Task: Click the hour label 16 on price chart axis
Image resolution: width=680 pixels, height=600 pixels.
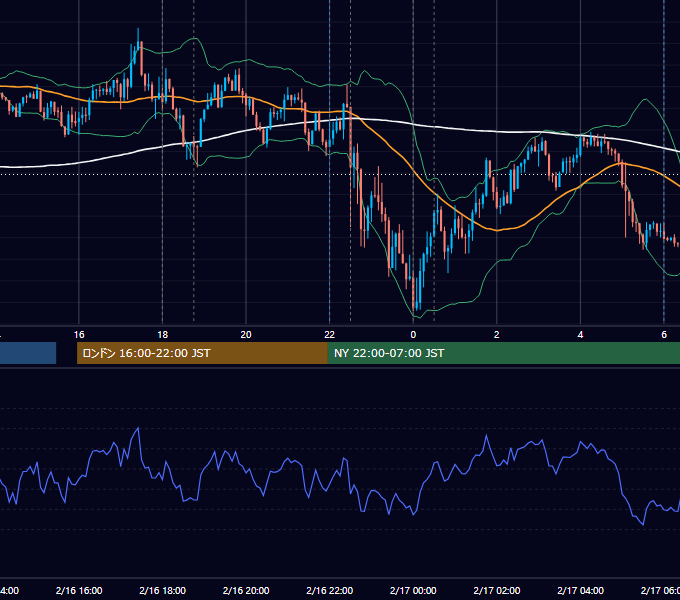Action: (x=79, y=334)
